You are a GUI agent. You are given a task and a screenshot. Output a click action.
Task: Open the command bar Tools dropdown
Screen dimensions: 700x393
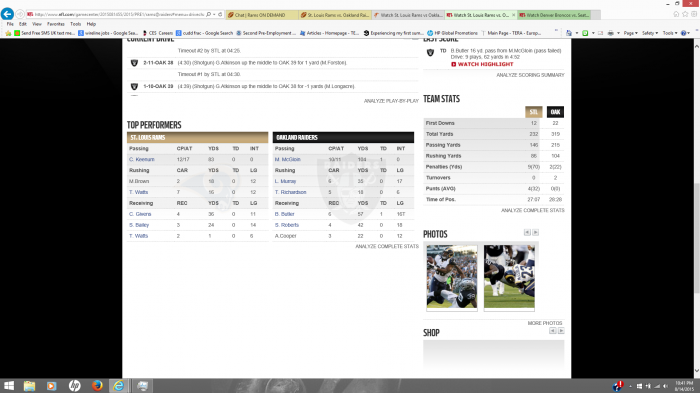tap(670, 33)
